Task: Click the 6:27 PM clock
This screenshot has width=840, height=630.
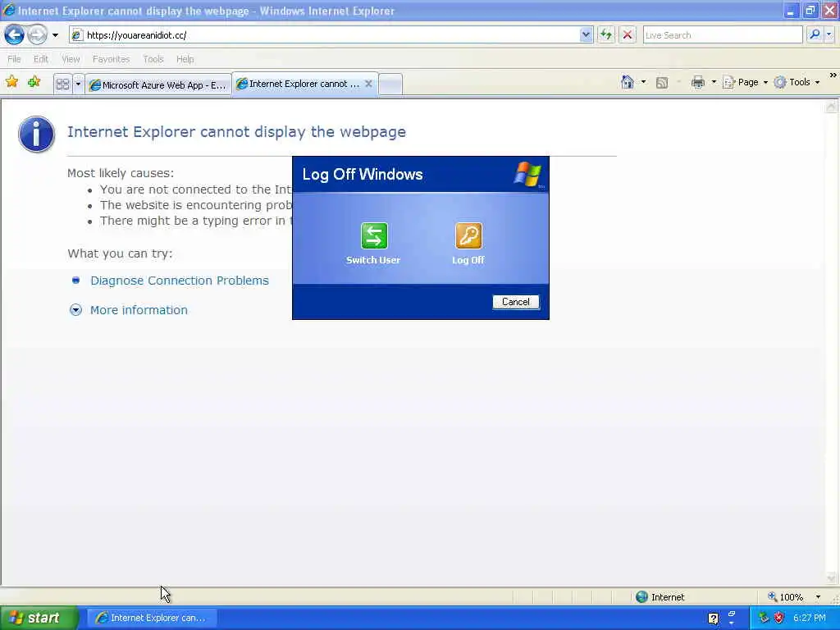Action: [810, 619]
